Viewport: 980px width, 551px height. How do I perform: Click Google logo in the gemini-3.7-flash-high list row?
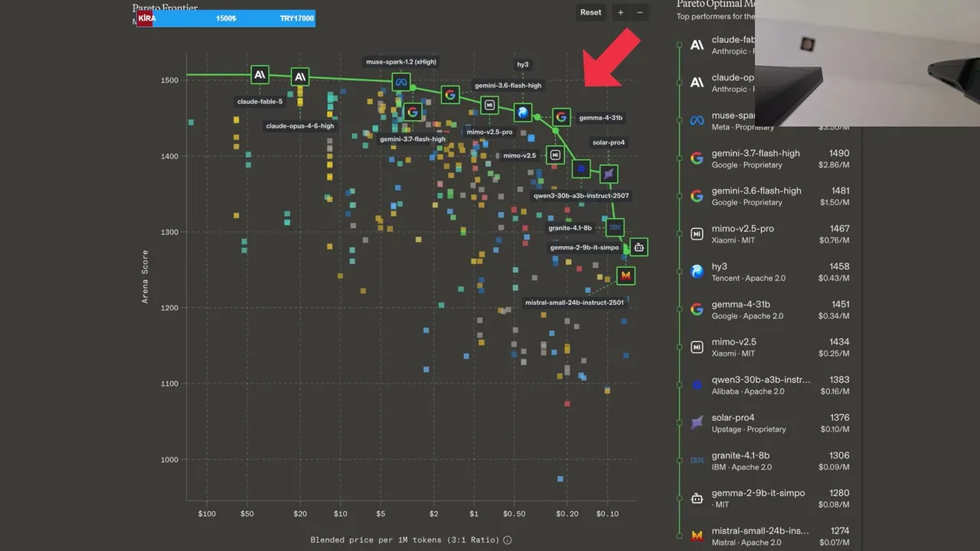697,158
